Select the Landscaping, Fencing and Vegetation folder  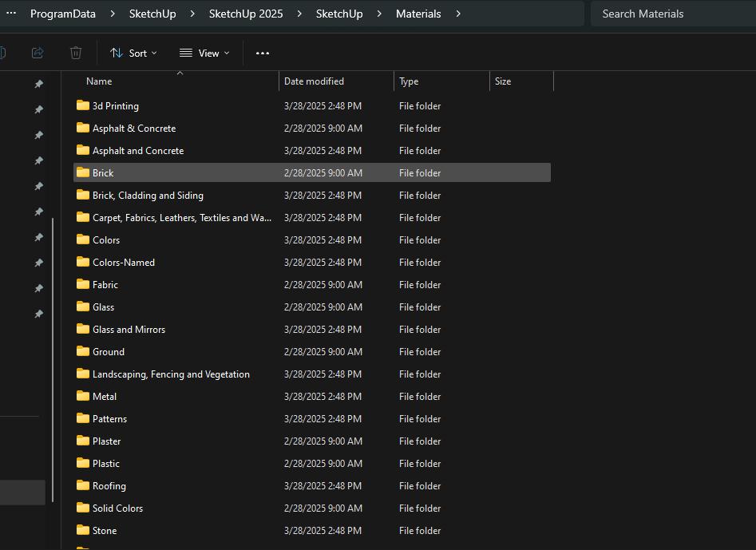171,374
